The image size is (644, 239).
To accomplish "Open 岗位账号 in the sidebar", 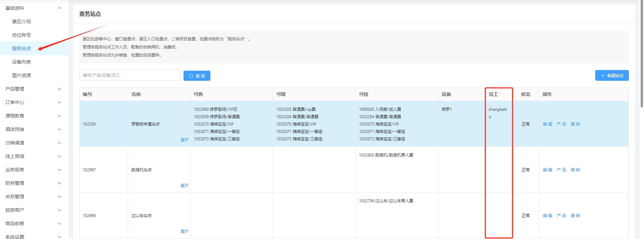I will (22, 35).
